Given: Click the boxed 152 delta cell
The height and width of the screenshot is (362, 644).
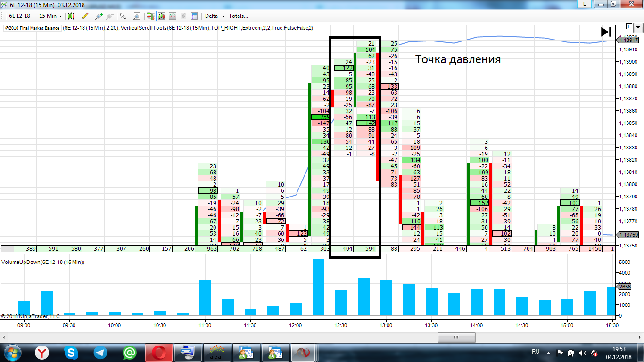Looking at the screenshot, I should click(479, 203).
